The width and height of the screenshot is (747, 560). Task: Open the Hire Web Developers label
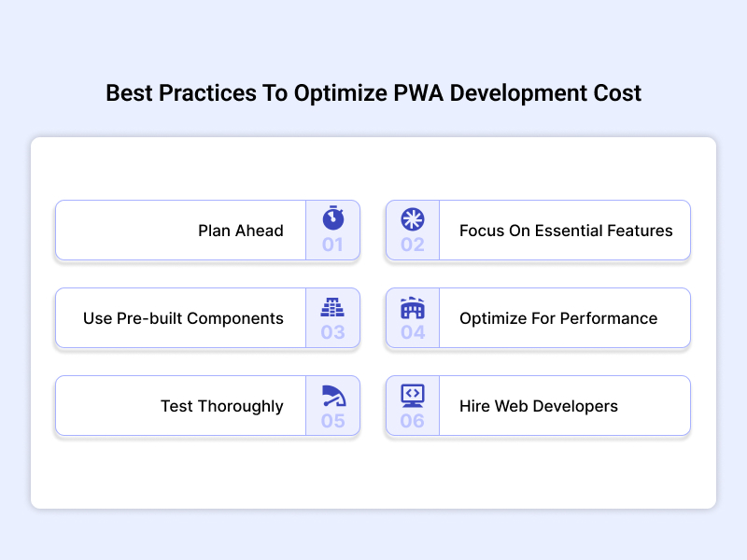point(539,406)
